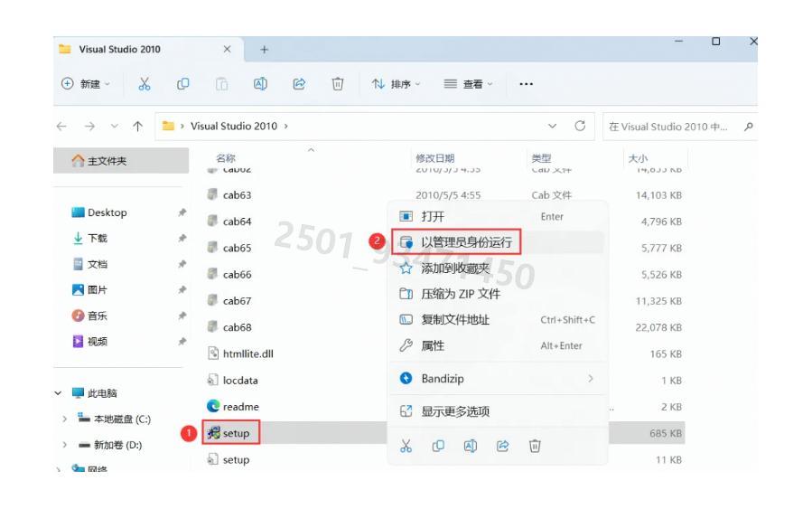812x509 pixels.
Task: Click the Cut icon in the top toolbar
Action: tap(144, 84)
